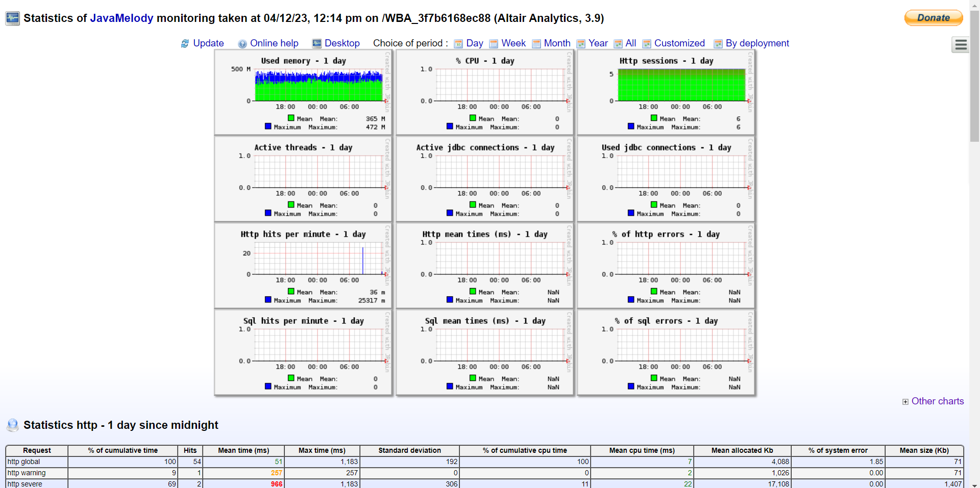The width and height of the screenshot is (980, 488).
Task: Click the JavaMelody monitoring logo icon
Action: click(x=12, y=18)
